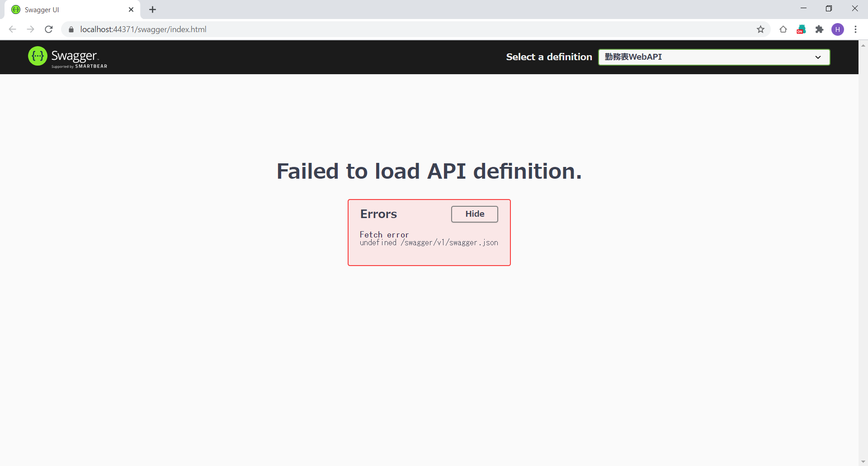This screenshot has height=466, width=868.
Task: View site information via the lock icon
Action: click(71, 29)
